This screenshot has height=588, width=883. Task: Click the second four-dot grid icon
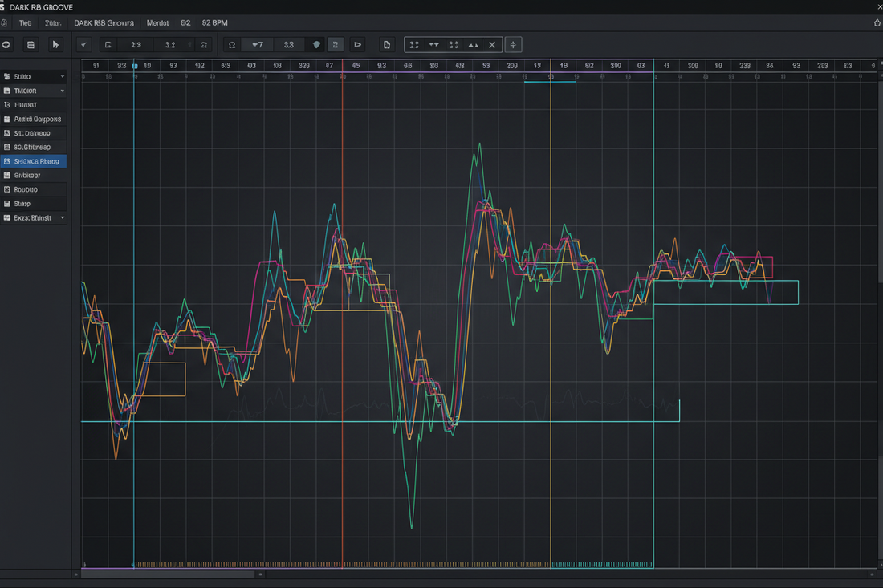click(x=454, y=44)
